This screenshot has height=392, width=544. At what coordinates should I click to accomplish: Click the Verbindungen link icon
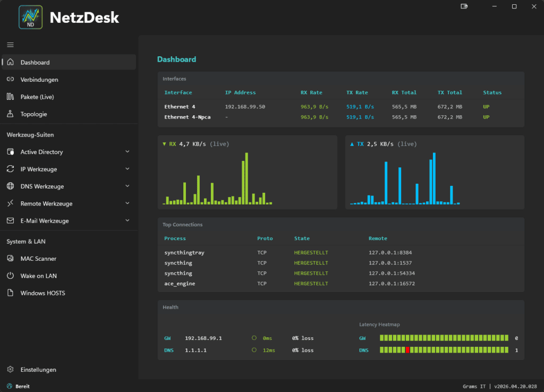tap(10, 80)
